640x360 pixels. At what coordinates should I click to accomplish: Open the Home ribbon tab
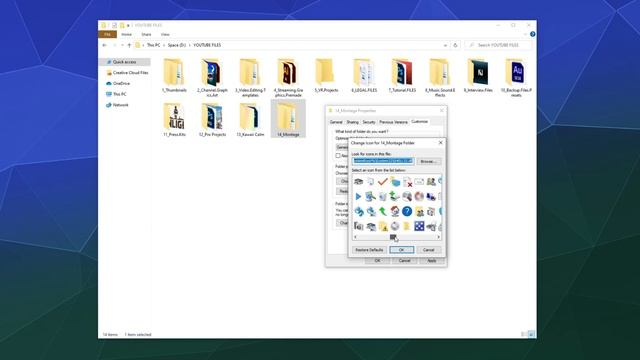point(127,35)
